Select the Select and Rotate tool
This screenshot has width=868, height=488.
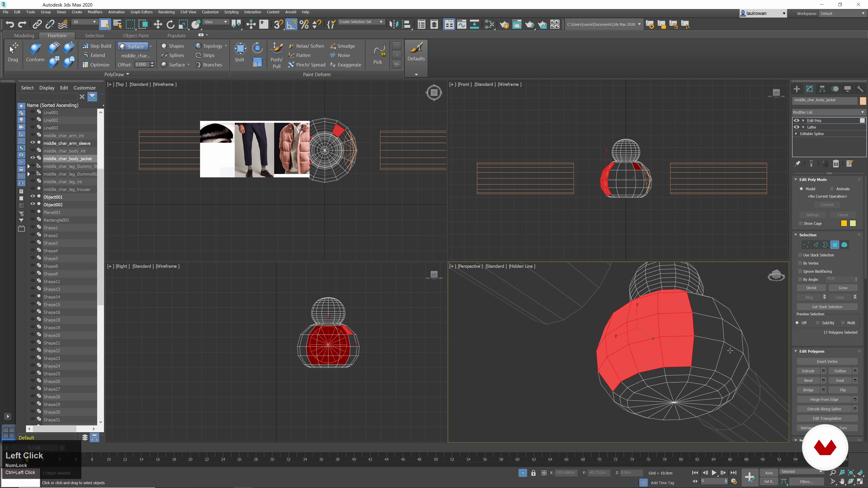click(170, 24)
